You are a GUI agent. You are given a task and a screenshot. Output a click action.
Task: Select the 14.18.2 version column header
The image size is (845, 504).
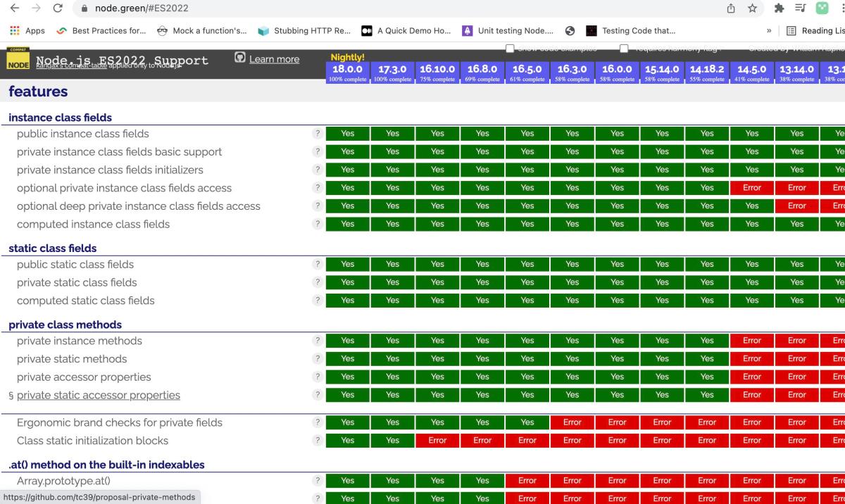tap(708, 73)
